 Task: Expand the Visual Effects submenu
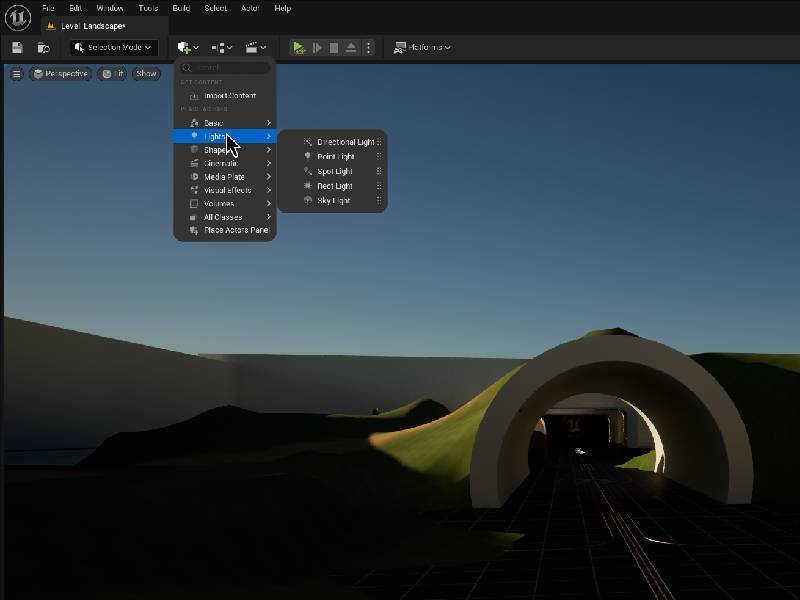[225, 190]
